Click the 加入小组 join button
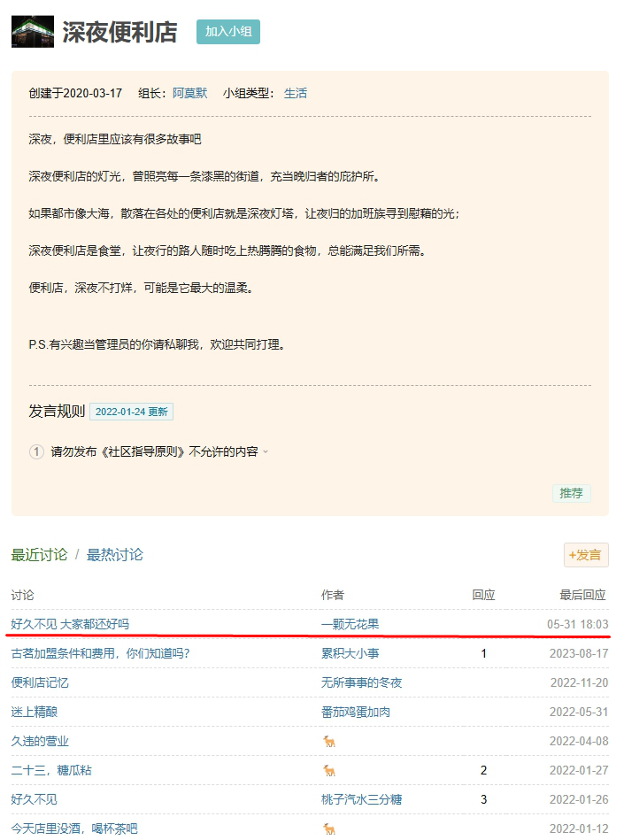624x840 pixels. [228, 32]
